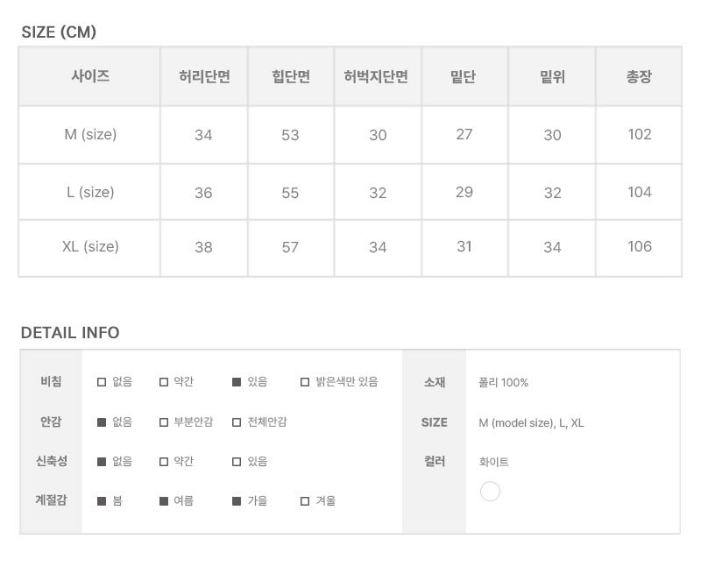701x588 pixels.
Task: Check the 약간 box in 신축성 row
Action: (x=164, y=462)
